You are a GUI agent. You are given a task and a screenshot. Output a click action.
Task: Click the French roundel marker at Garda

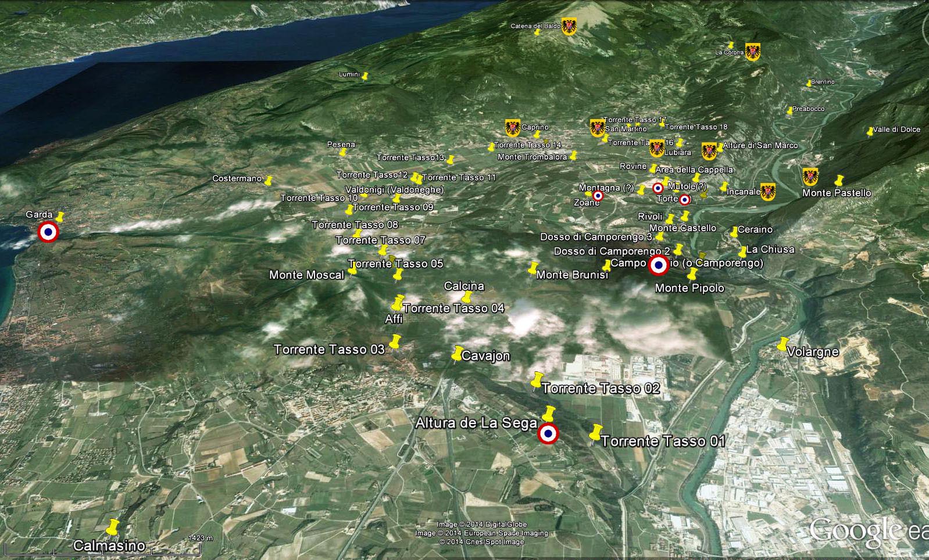click(x=48, y=232)
